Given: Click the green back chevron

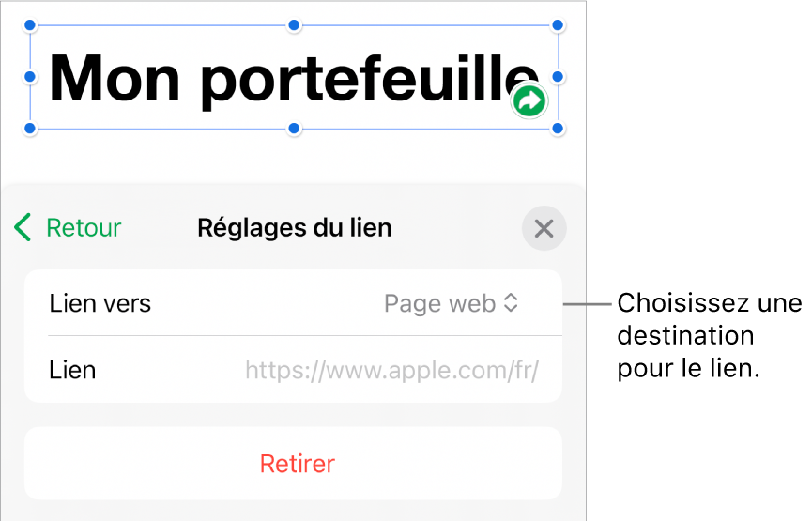Looking at the screenshot, I should coord(23,227).
